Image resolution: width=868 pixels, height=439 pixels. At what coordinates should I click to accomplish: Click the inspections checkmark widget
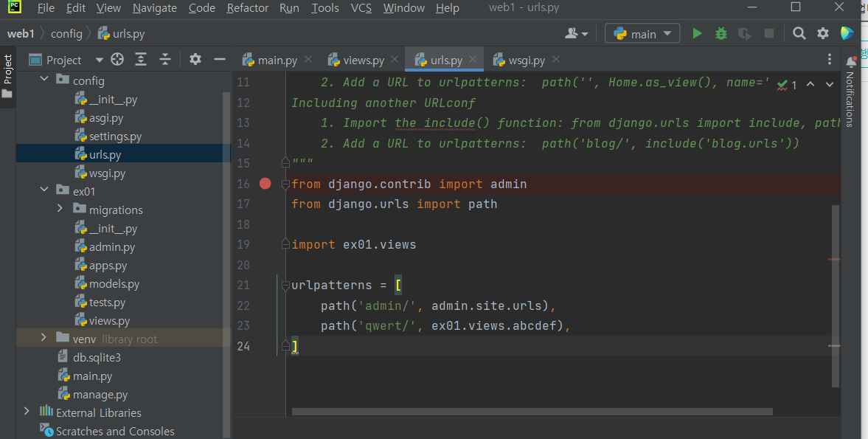[787, 85]
